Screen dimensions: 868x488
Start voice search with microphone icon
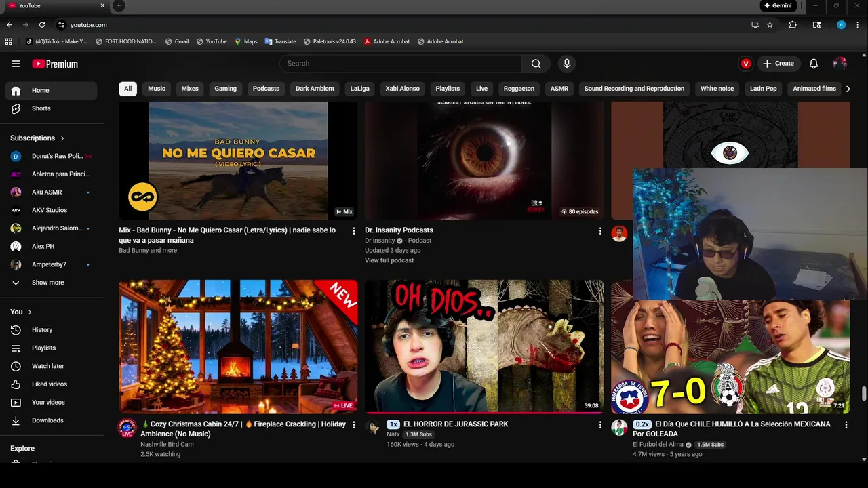pos(567,64)
